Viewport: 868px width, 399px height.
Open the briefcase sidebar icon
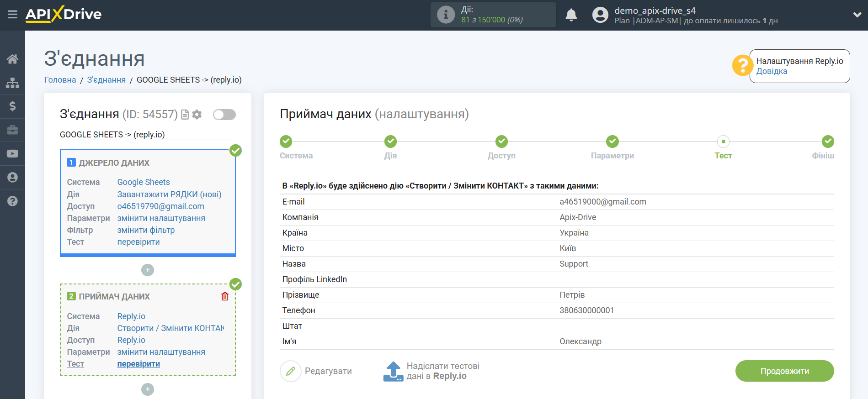[x=12, y=130]
